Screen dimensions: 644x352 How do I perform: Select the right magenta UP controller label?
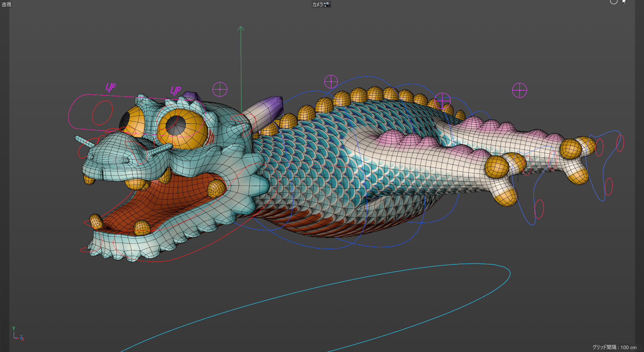175,91
